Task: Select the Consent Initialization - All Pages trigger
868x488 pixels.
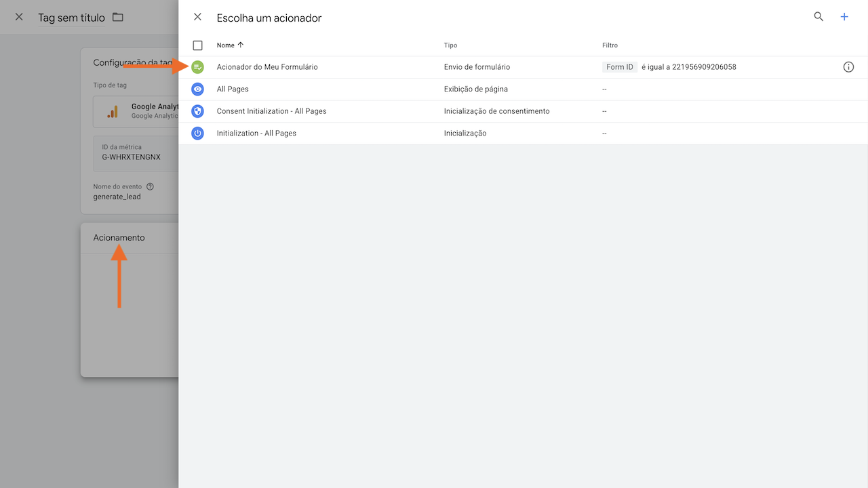Action: [x=271, y=110]
